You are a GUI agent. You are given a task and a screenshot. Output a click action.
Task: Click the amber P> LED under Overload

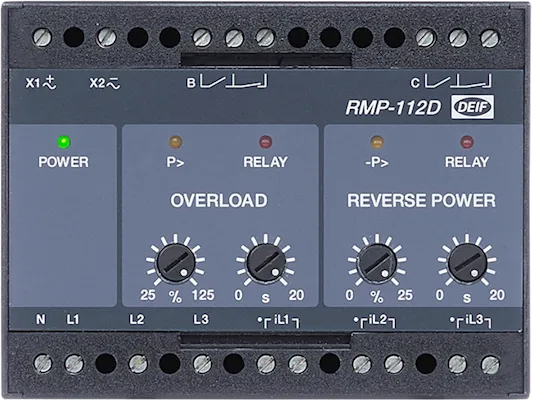click(175, 142)
